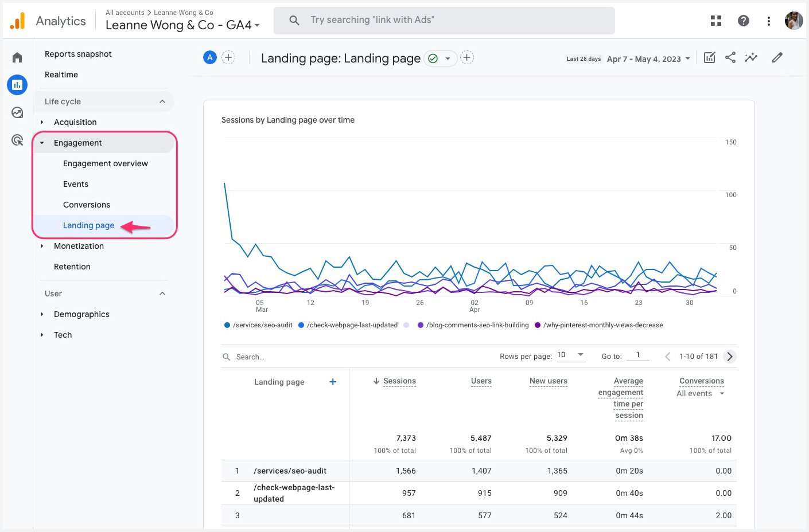Collapse the Life cycle section
809x532 pixels.
(x=162, y=101)
